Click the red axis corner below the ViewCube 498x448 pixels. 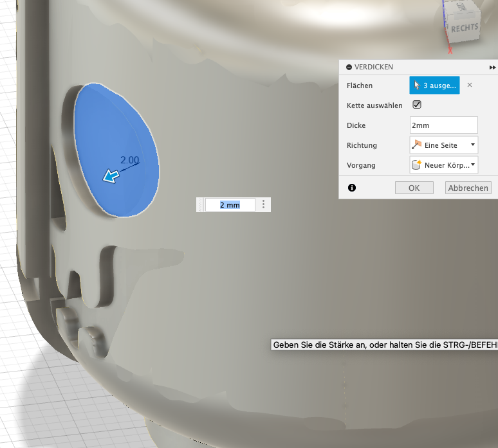click(x=448, y=49)
